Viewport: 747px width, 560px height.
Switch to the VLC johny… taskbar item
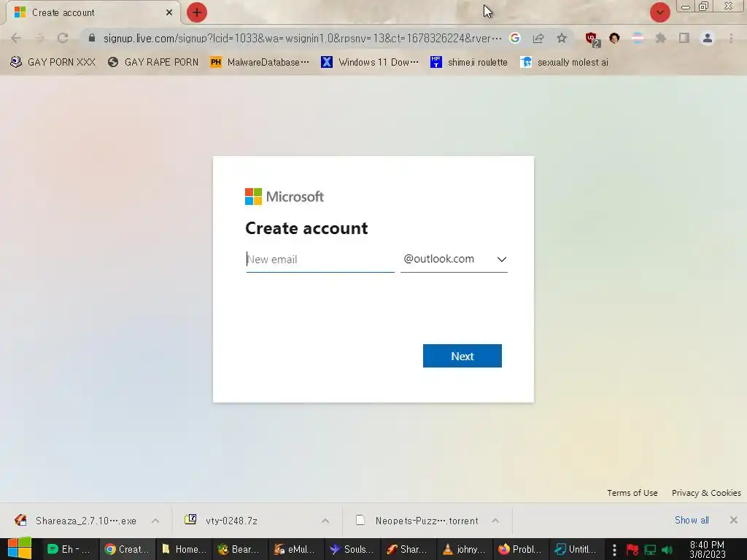465,549
